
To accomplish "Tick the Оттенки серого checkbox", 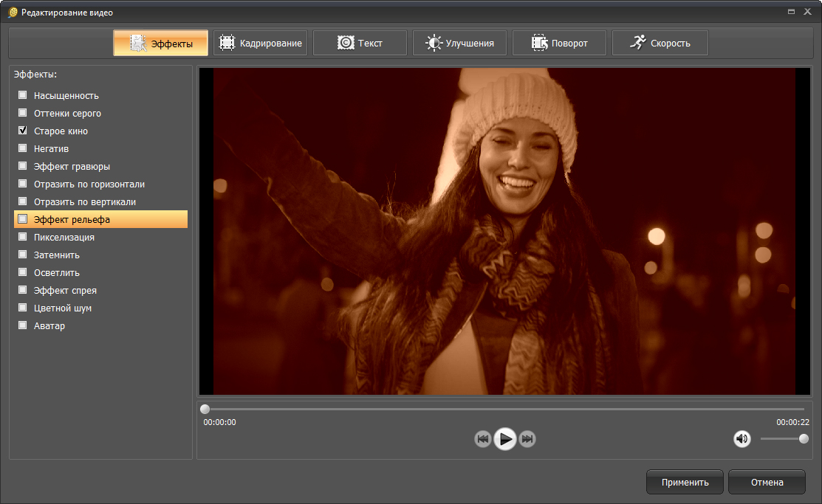I will (23, 113).
